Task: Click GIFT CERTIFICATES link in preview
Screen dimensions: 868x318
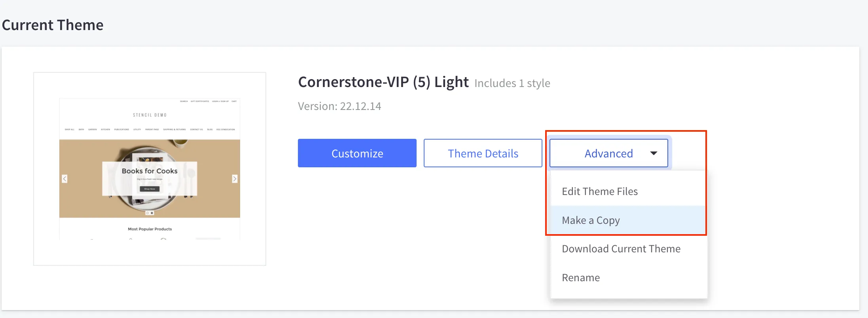Action: (x=200, y=102)
